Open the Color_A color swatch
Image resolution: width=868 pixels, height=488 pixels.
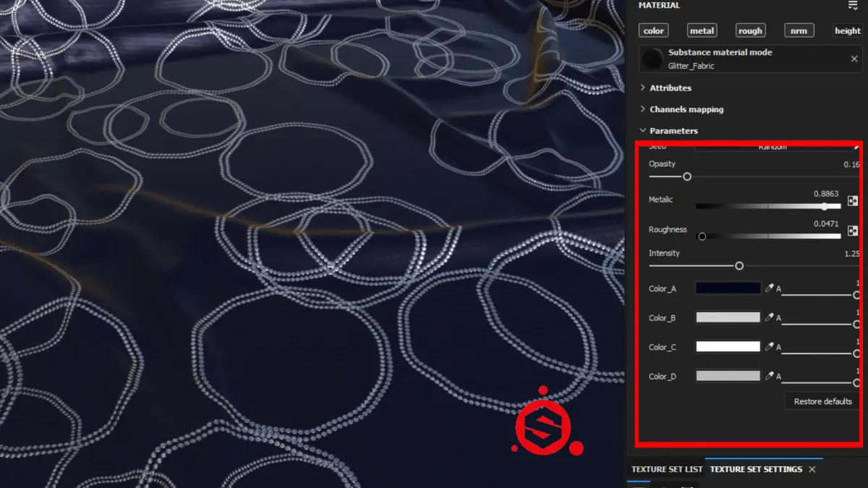tap(728, 288)
